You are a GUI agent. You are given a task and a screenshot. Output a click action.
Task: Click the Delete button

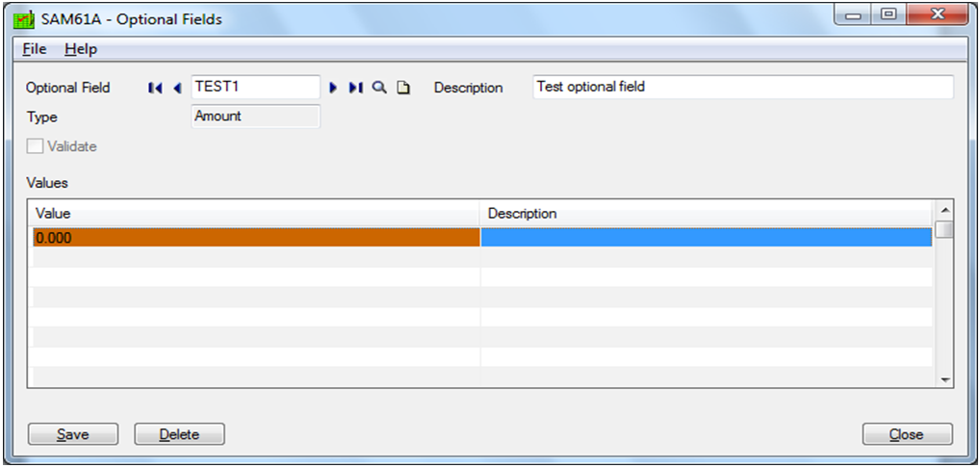coord(179,434)
